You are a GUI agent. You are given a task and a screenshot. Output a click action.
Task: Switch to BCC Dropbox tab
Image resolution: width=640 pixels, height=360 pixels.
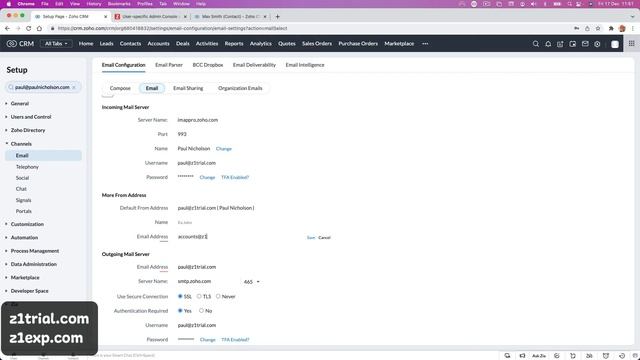coord(208,65)
